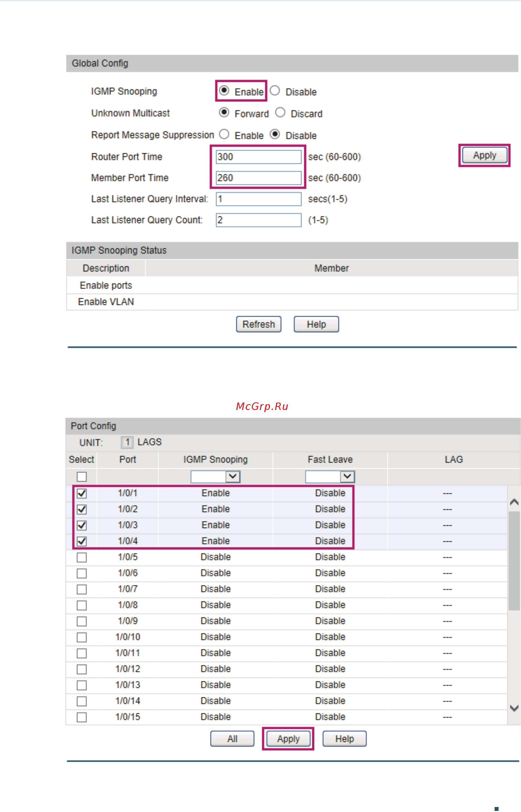The width and height of the screenshot is (521, 812).
Task: Check port 1/0/10 checkbox
Action: click(82, 637)
